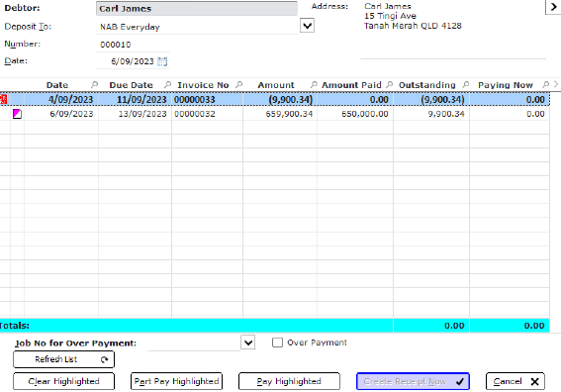Screen dimensions: 561x392
Task: Click Clear Highlighted button
Action: [63, 381]
